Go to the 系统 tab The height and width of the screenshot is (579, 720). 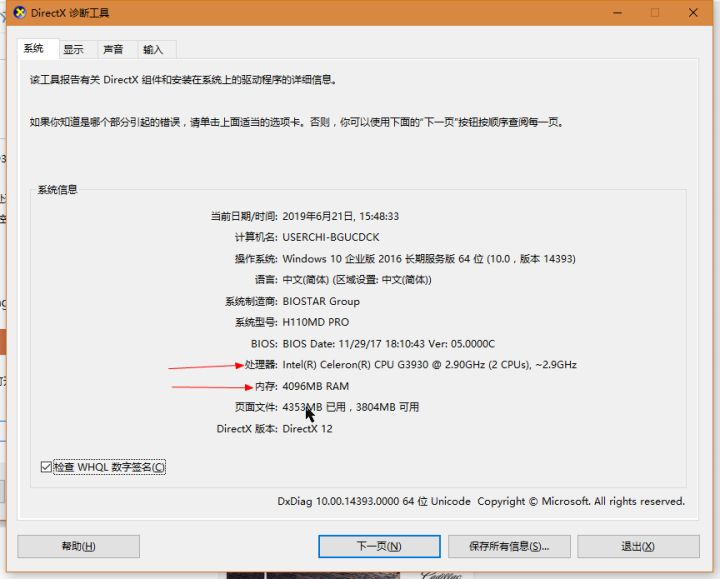34,48
